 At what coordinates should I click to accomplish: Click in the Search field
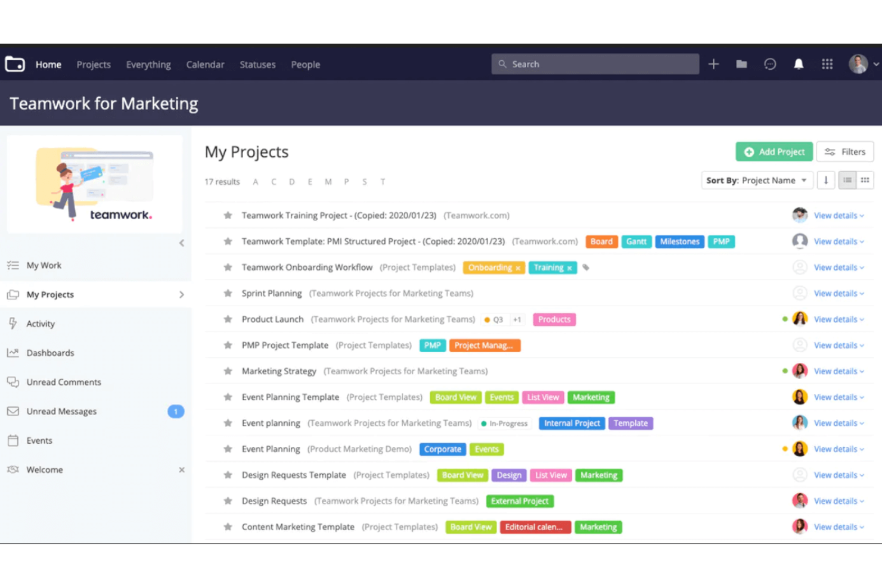click(x=595, y=64)
